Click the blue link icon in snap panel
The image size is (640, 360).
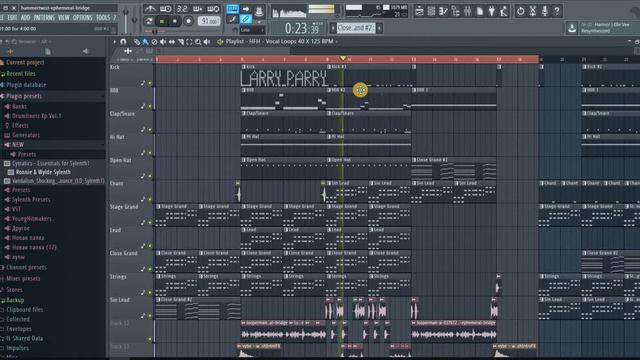click(x=246, y=19)
